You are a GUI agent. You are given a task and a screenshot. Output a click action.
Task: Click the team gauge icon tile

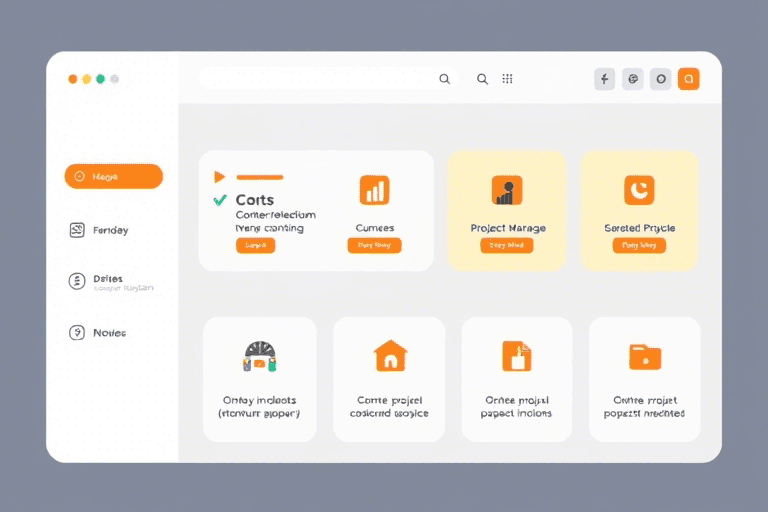click(259, 356)
